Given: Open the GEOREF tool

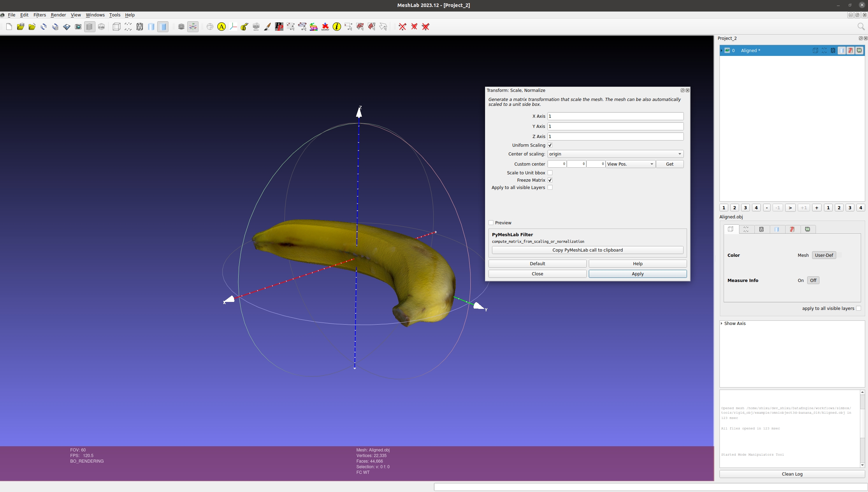Looking at the screenshot, I should point(325,27).
